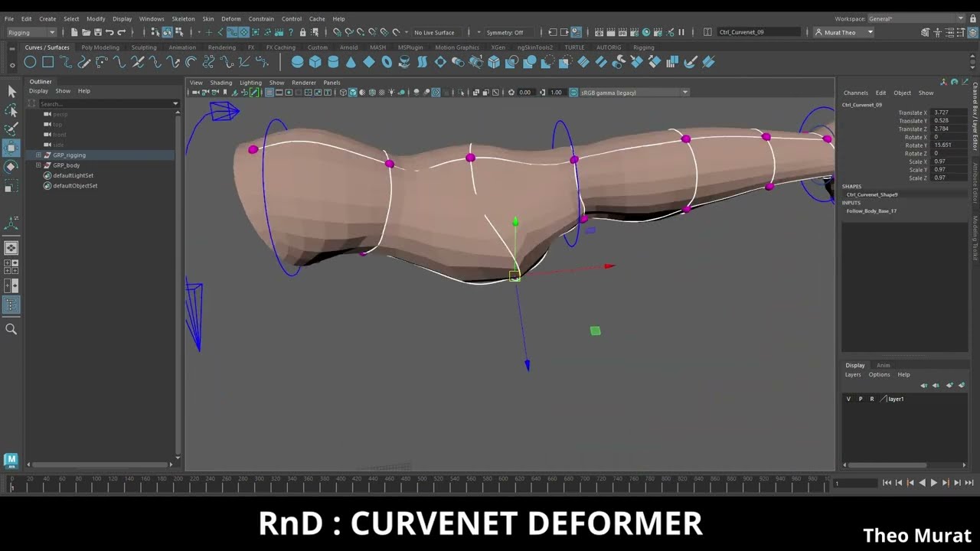
Task: Click the Undo arrow icon
Action: [x=109, y=32]
